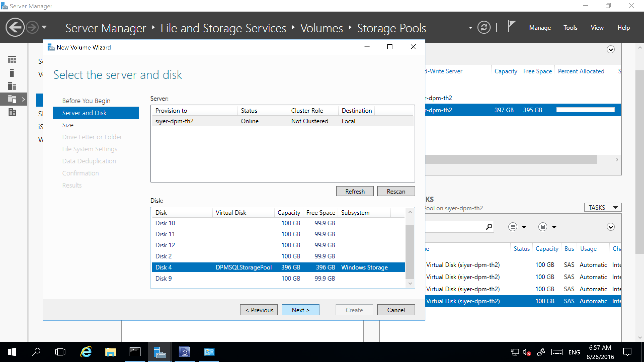
Task: Click the Rescan button for disk list
Action: [x=395, y=191]
